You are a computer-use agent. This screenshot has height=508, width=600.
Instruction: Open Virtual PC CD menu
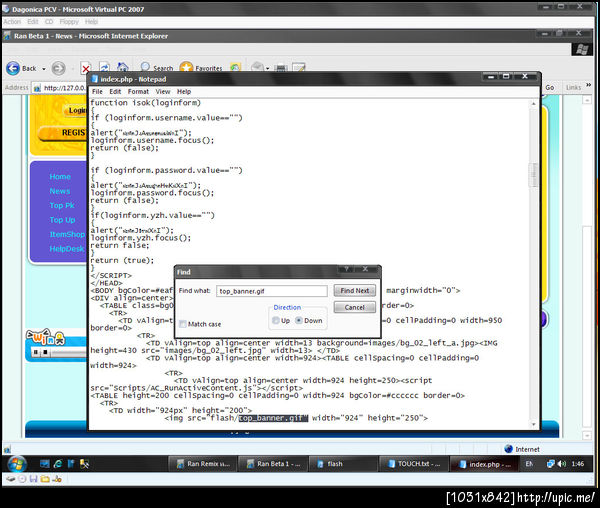coord(49,21)
